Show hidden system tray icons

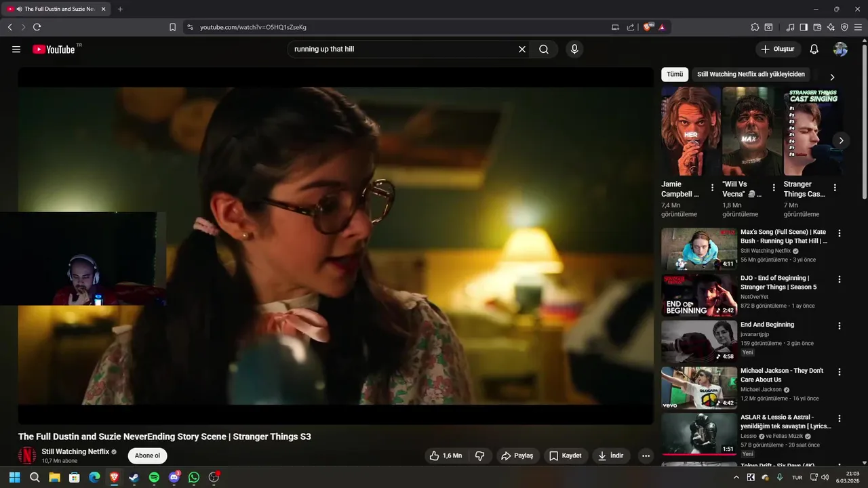coord(736,477)
